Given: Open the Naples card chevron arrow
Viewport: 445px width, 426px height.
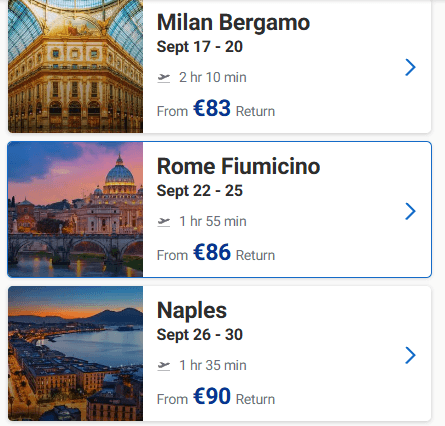Looking at the screenshot, I should point(410,355).
